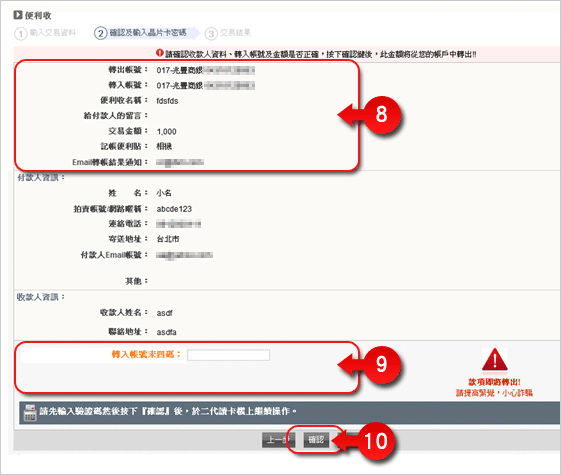Click the 便利收名稱 value fdsfds
The height and width of the screenshot is (475, 561).
[167, 101]
